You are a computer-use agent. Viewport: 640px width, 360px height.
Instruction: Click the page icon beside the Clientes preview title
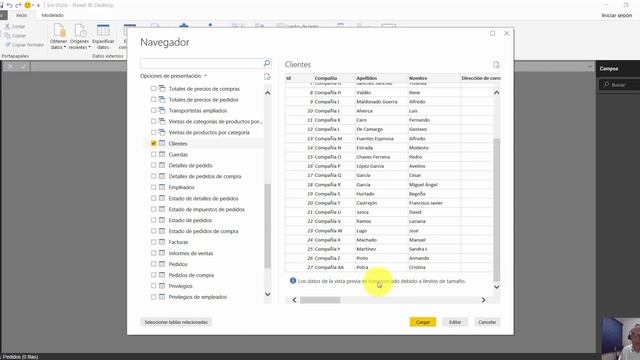click(496, 64)
